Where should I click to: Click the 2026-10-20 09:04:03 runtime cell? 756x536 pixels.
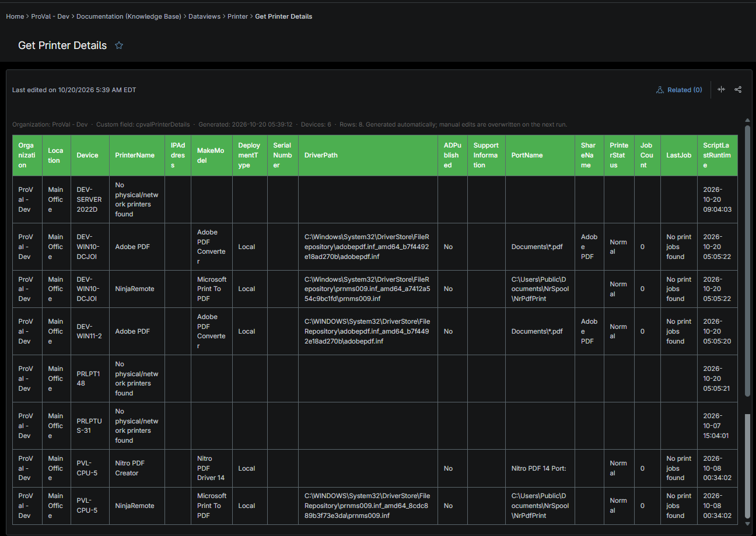pyautogui.click(x=717, y=199)
